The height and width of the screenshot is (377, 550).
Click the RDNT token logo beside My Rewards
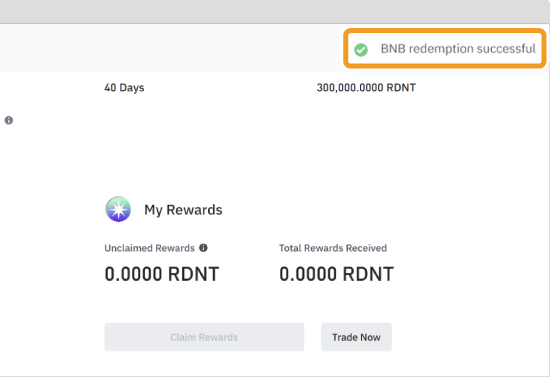point(118,209)
